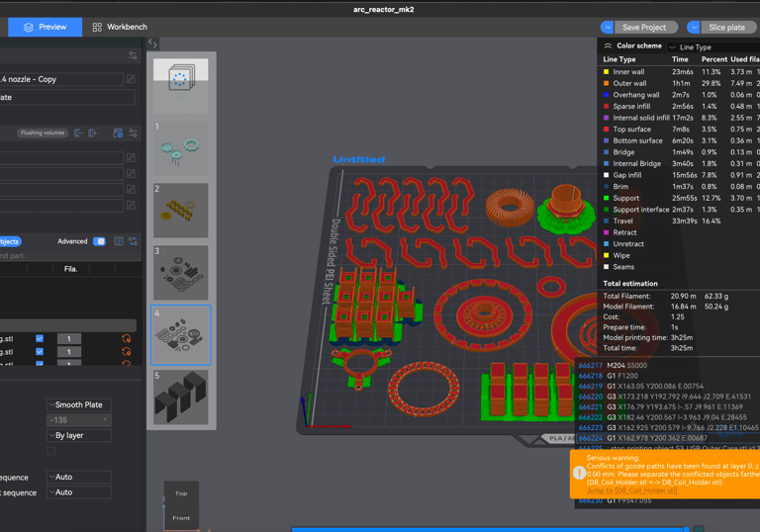
Task: Click Jump to D8_Coil_Holder.stl link
Action: click(632, 490)
